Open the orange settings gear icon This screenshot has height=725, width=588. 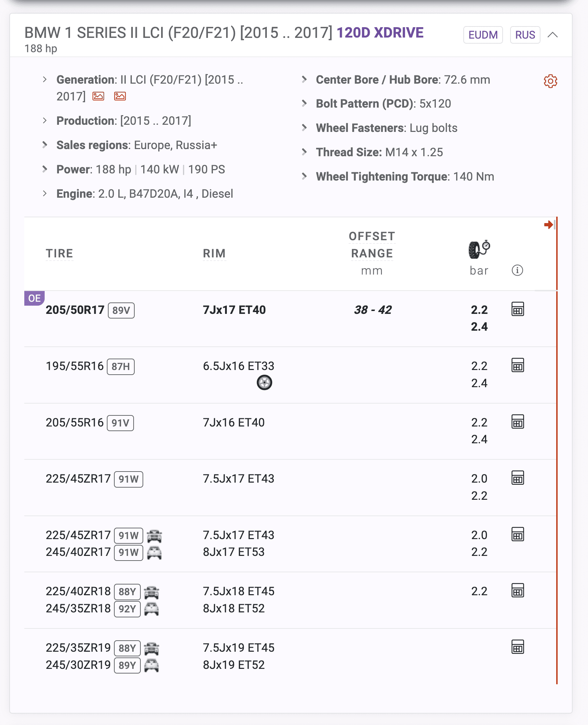pyautogui.click(x=550, y=81)
